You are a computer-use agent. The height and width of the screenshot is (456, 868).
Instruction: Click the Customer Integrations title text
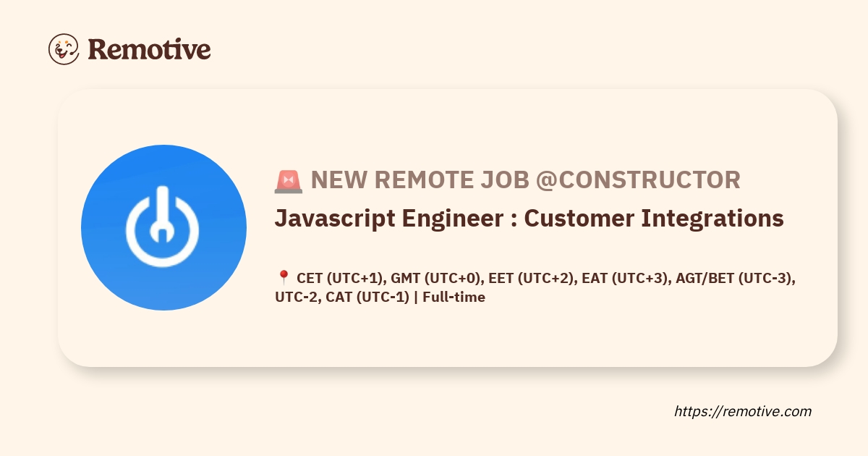[x=654, y=218]
